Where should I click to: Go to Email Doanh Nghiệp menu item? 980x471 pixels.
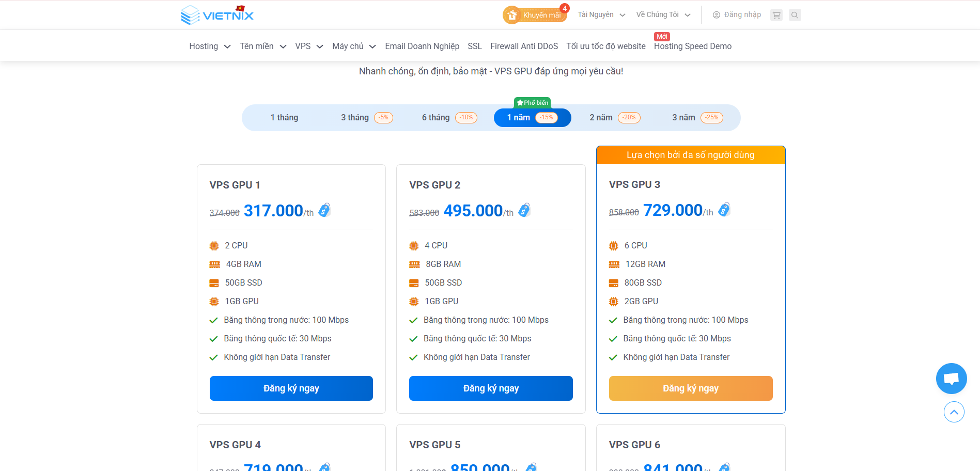pos(422,46)
